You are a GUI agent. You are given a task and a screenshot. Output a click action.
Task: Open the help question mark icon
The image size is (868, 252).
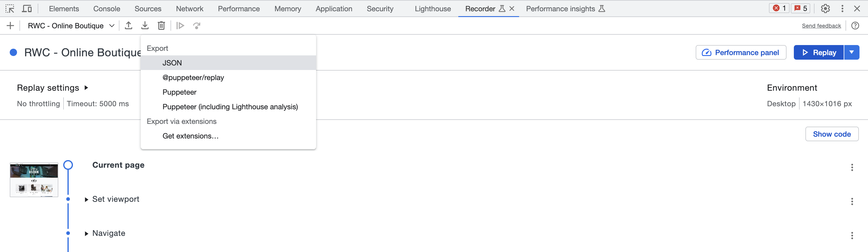(855, 26)
